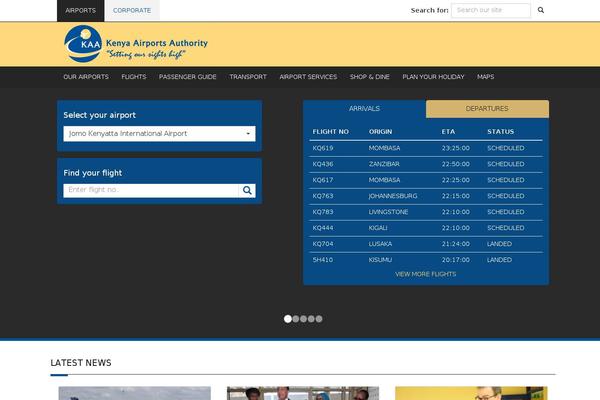Click the KIGALI origin cell
Viewport: 600px width, 400px height.
[378, 228]
